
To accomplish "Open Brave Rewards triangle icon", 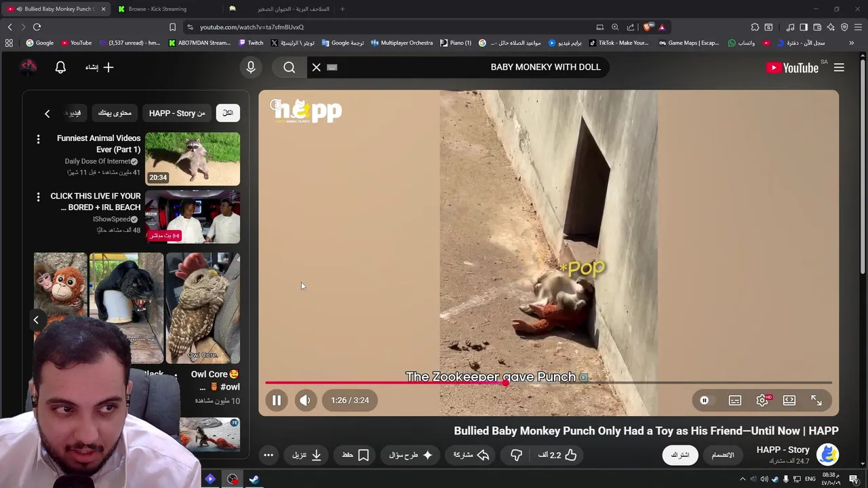I will [662, 27].
